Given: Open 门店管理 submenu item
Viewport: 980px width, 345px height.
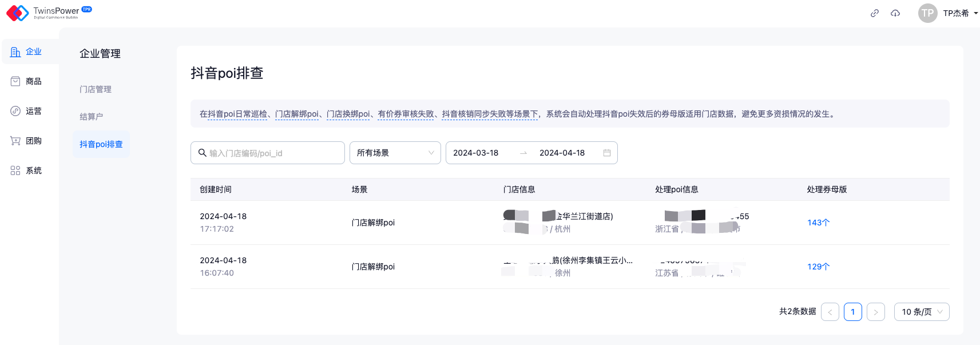Looking at the screenshot, I should [x=96, y=89].
